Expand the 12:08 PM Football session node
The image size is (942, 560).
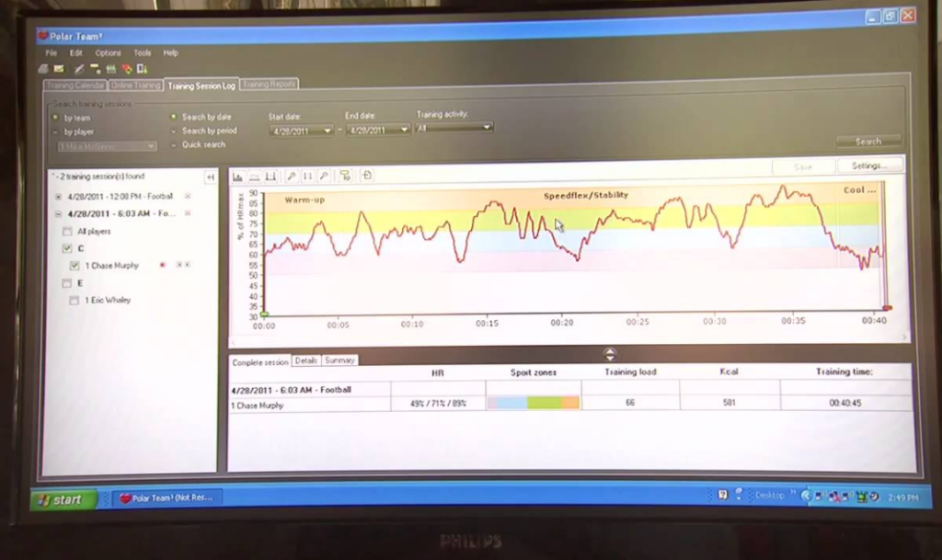(58, 196)
